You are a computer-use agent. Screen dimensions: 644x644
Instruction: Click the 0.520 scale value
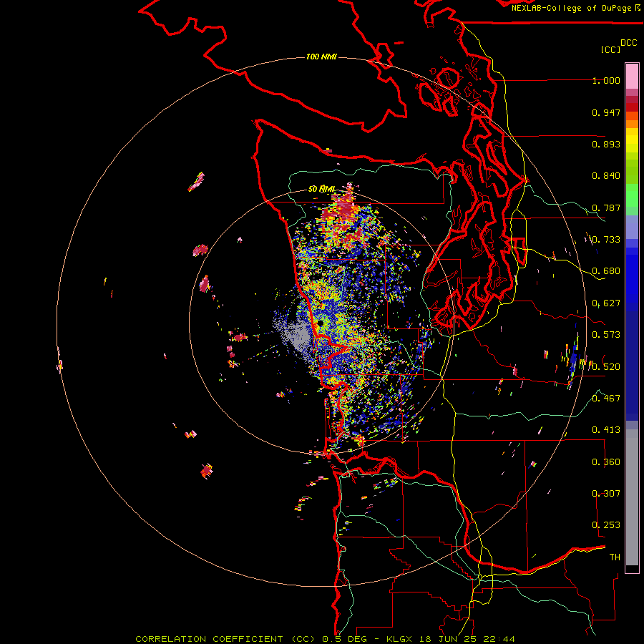click(x=606, y=366)
